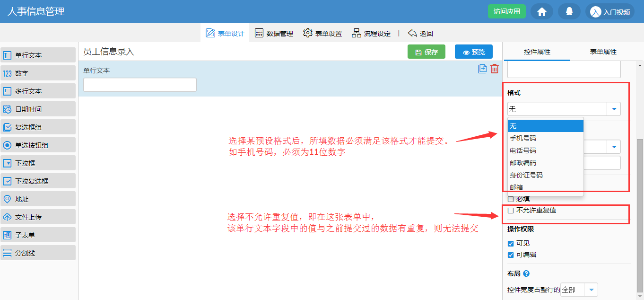The height and width of the screenshot is (300, 644).
Task: Click the 人事信息管理 app title
Action: click(36, 11)
